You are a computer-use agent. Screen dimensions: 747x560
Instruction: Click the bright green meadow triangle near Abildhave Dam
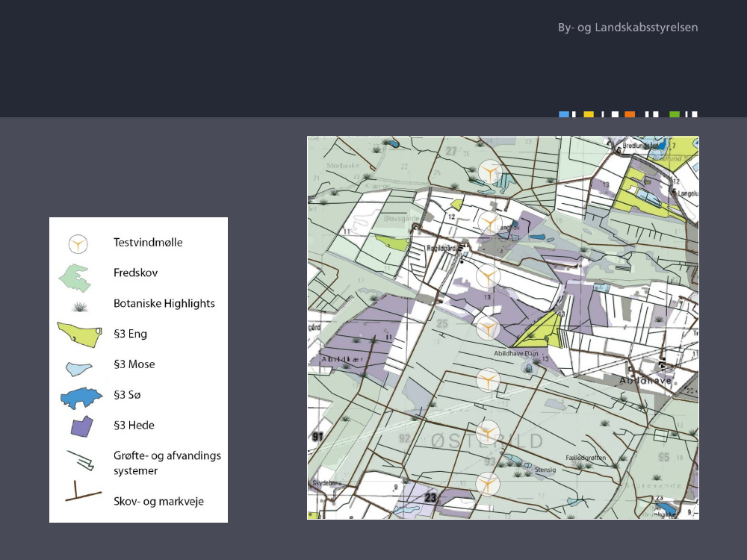[539, 332]
